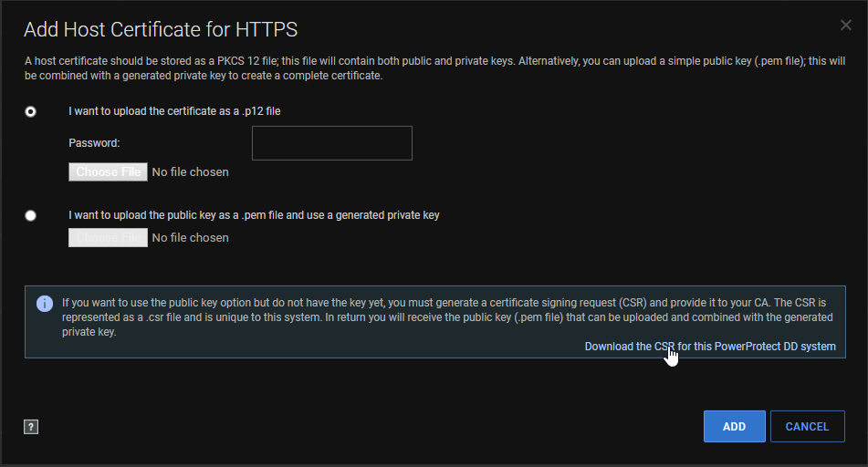This screenshot has height=467, width=868.
Task: Open the help question mark icon
Action: (31, 427)
